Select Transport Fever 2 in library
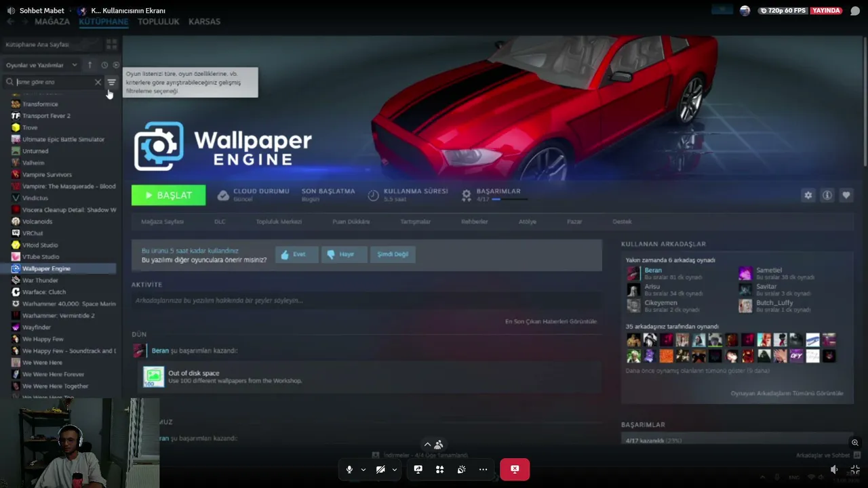The height and width of the screenshot is (488, 868). 46,116
